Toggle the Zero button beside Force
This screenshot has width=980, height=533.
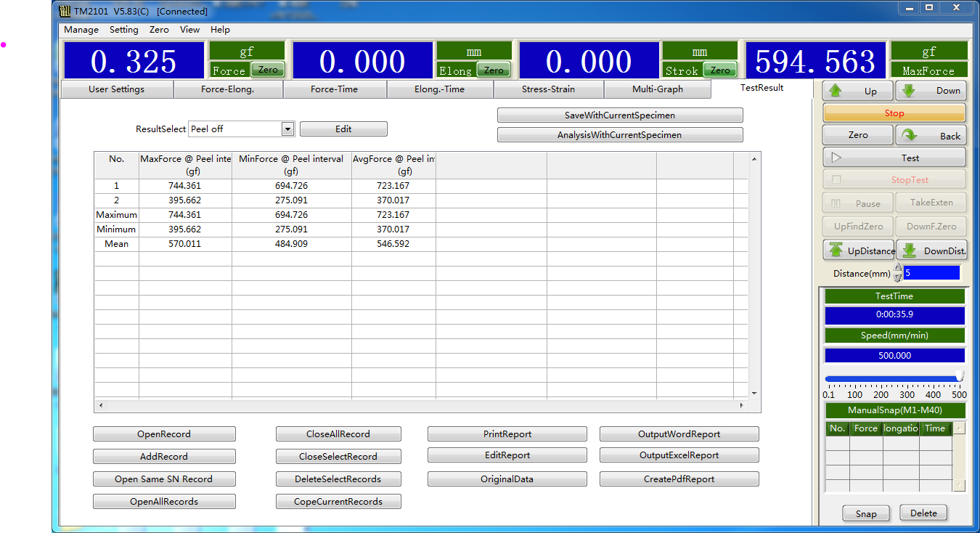click(x=268, y=70)
